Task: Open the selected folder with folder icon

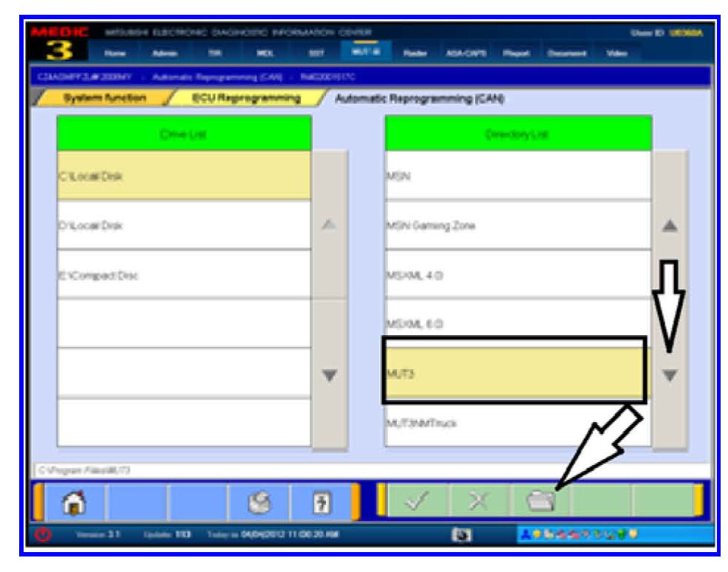Action: (x=541, y=503)
